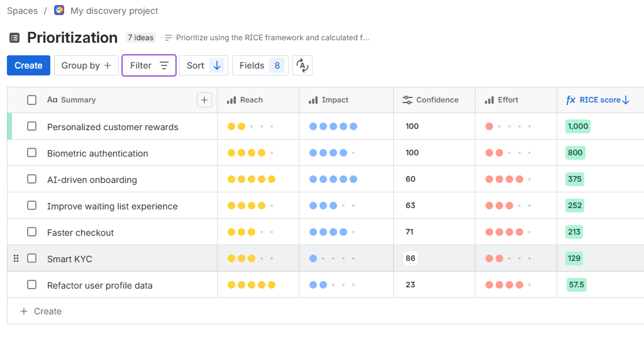Screen dimensions: 644x337
Task: Set Reach rating for Faster checkout
Action: (x=252, y=232)
